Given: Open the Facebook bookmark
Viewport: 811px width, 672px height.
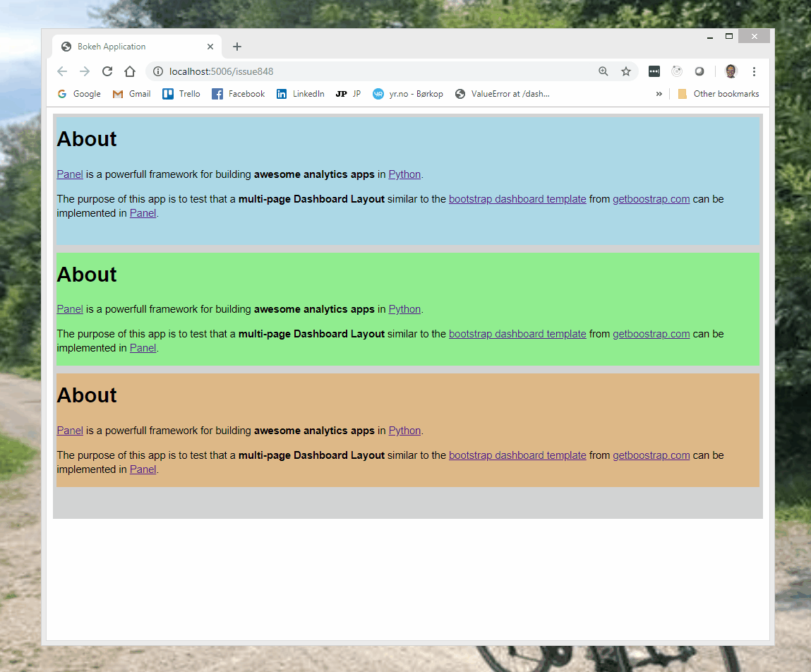Looking at the screenshot, I should [x=239, y=94].
